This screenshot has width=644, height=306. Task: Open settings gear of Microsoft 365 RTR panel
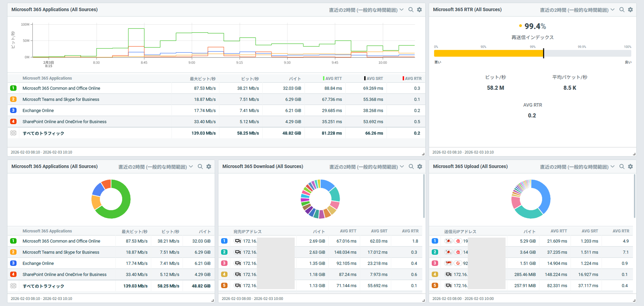coord(630,10)
